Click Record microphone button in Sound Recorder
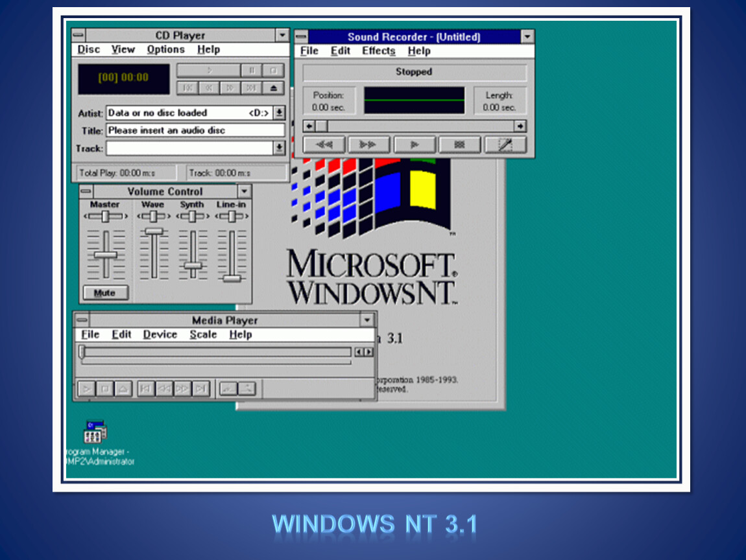Viewport: 746px width, 560px height. 505,145
